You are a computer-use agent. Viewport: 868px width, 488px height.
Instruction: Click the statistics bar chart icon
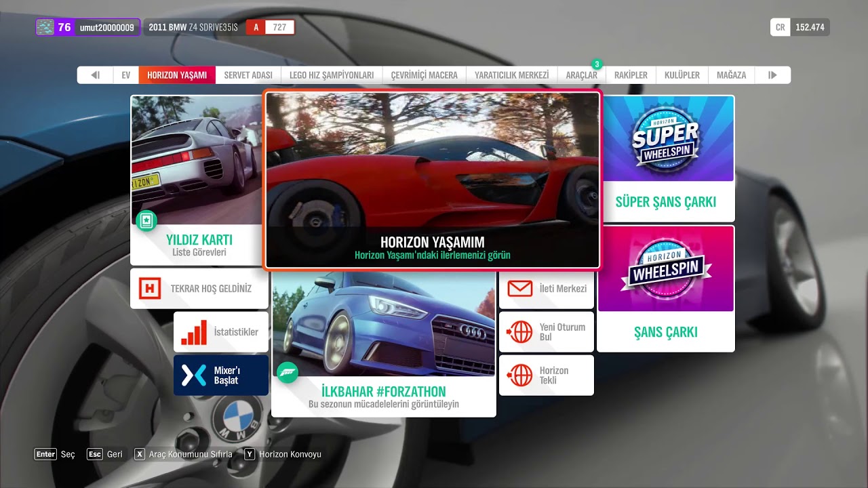point(194,332)
